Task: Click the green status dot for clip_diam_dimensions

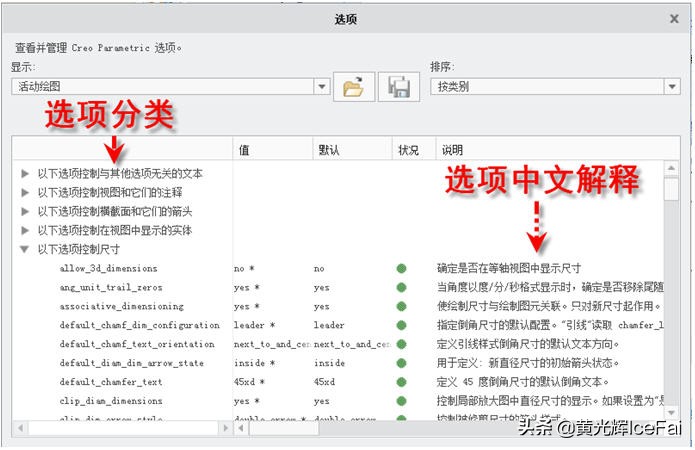Action: [x=402, y=401]
